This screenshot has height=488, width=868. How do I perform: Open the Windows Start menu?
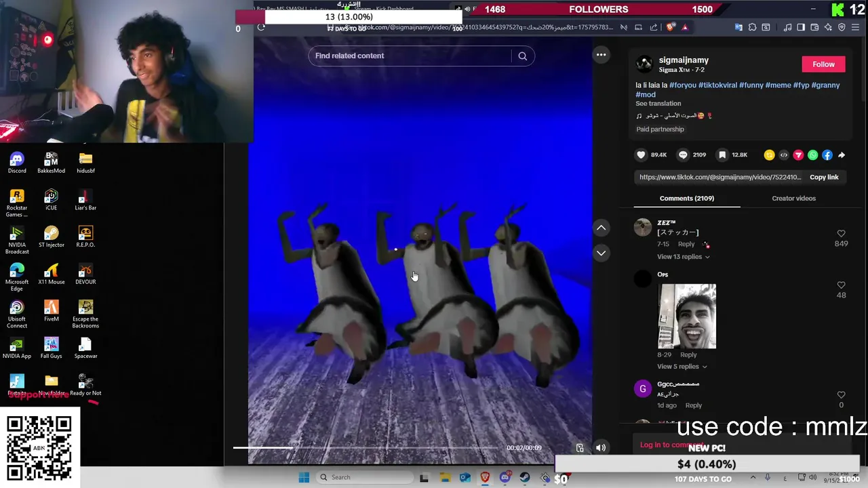(x=304, y=477)
